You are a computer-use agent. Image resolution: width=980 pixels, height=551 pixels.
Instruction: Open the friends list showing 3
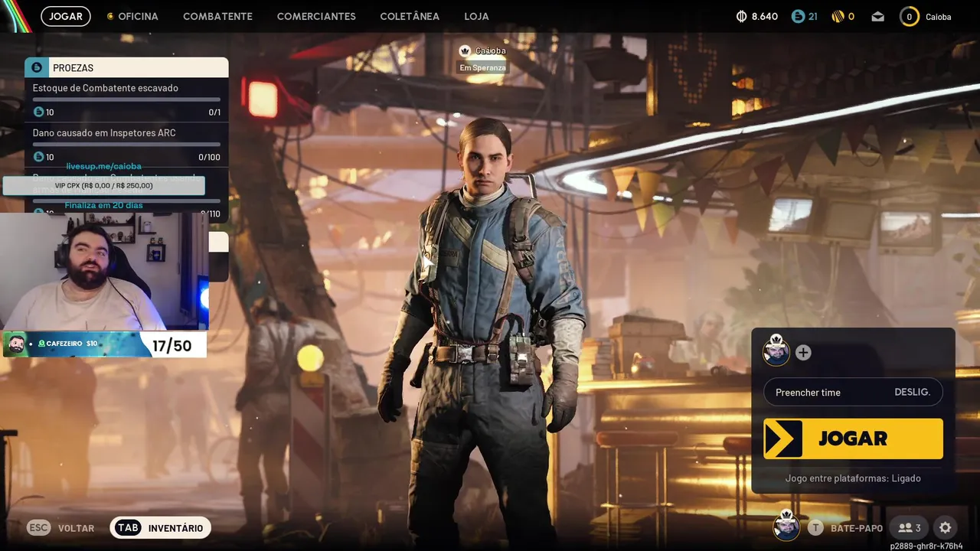pos(909,528)
